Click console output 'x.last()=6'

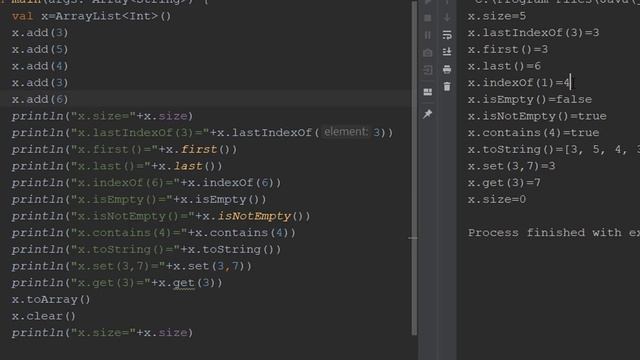click(x=504, y=66)
